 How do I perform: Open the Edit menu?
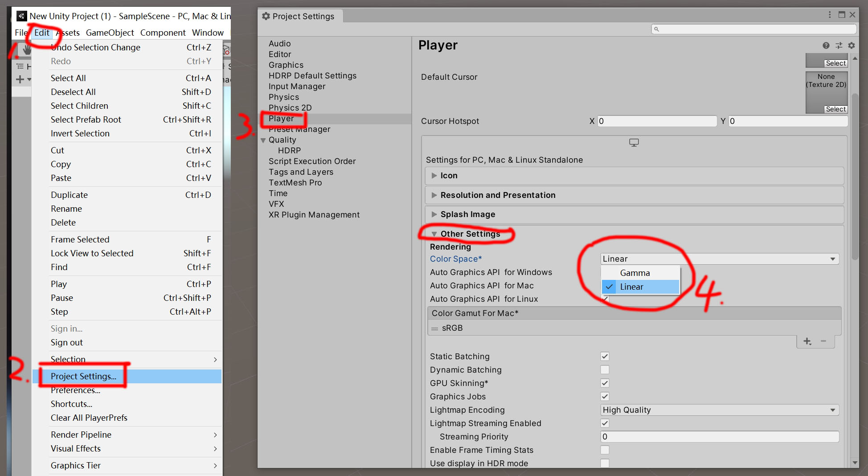(42, 33)
